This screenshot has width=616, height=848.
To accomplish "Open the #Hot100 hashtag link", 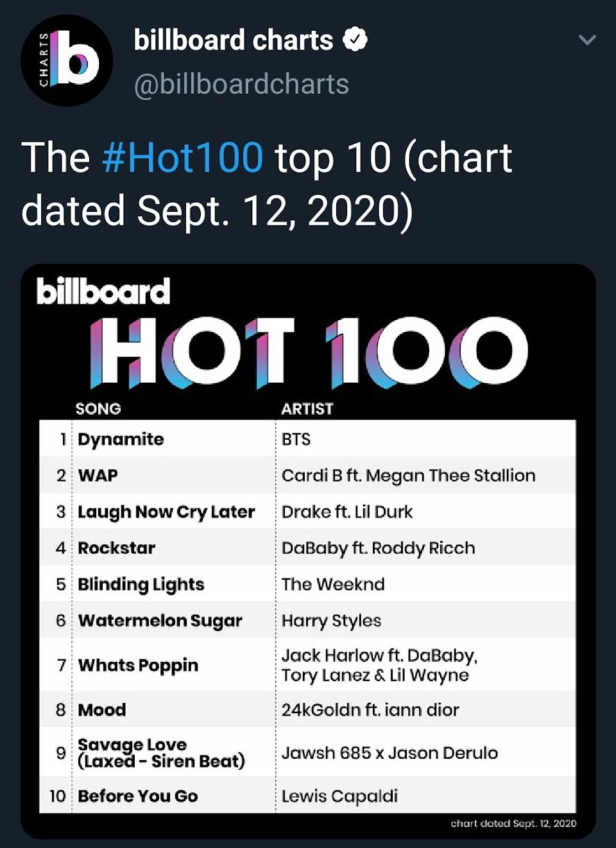I will coord(182,158).
